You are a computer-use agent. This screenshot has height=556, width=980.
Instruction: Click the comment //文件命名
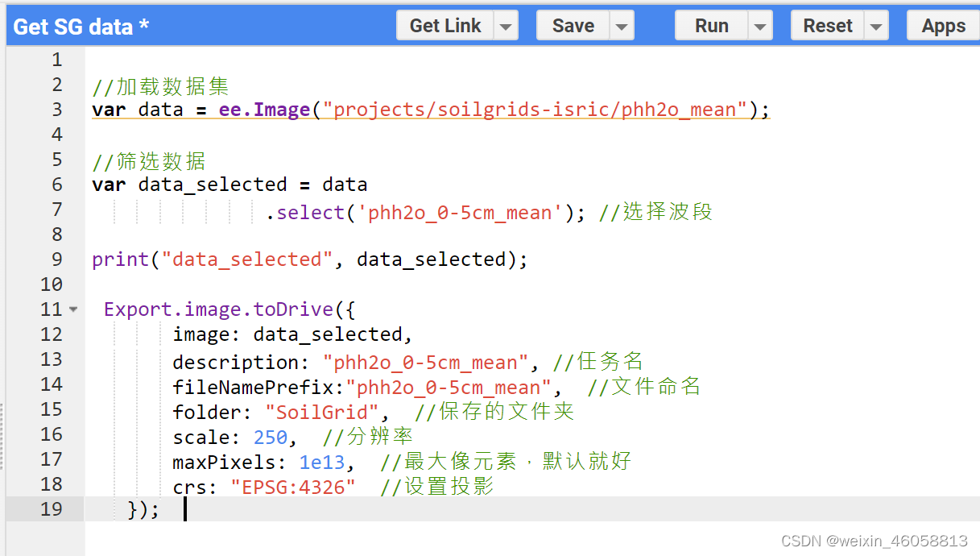click(x=644, y=387)
